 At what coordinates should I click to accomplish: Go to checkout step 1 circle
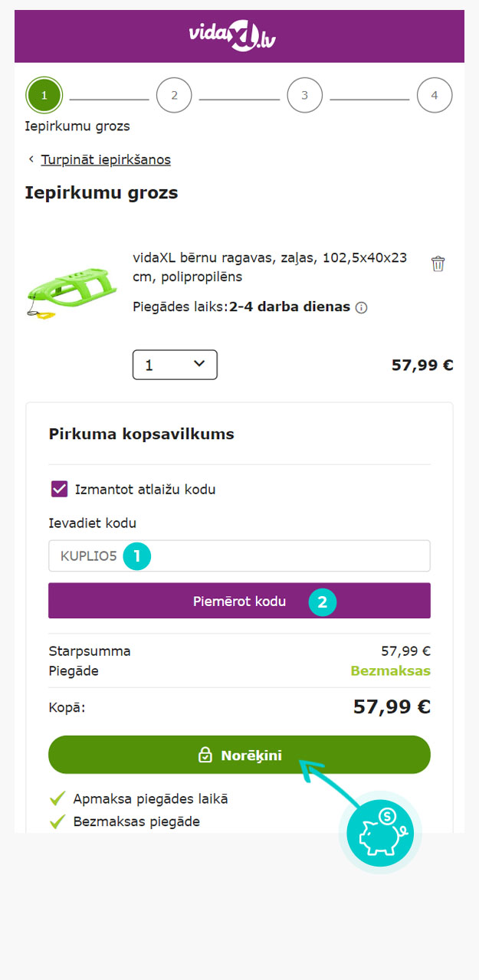click(44, 95)
